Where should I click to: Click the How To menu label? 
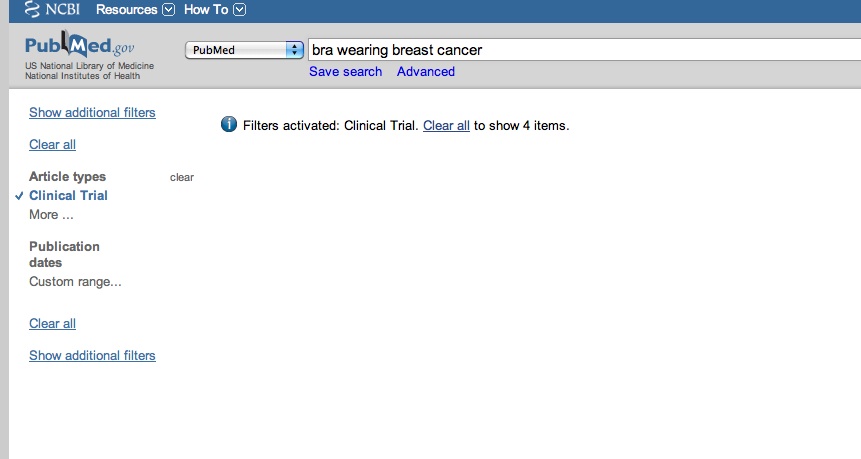[205, 10]
